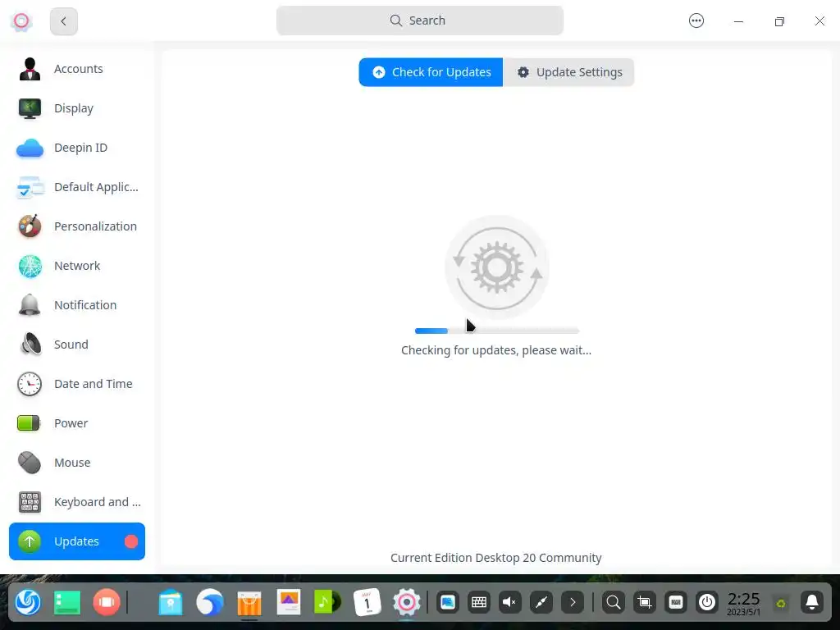The height and width of the screenshot is (630, 840).
Task: Open Deepin ID cloud settings
Action: 77,148
